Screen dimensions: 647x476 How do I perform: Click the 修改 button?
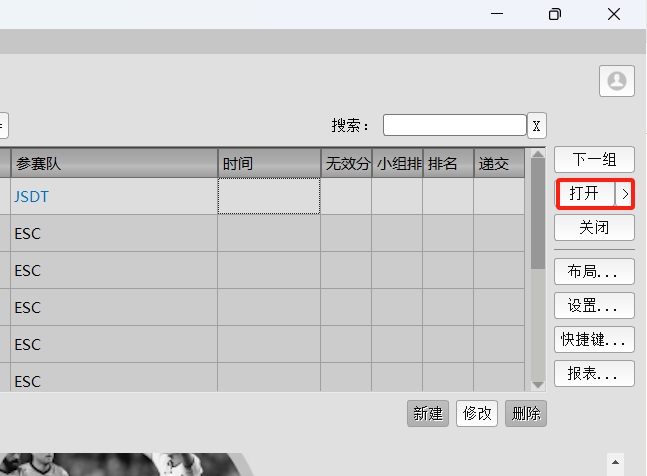tap(477, 413)
